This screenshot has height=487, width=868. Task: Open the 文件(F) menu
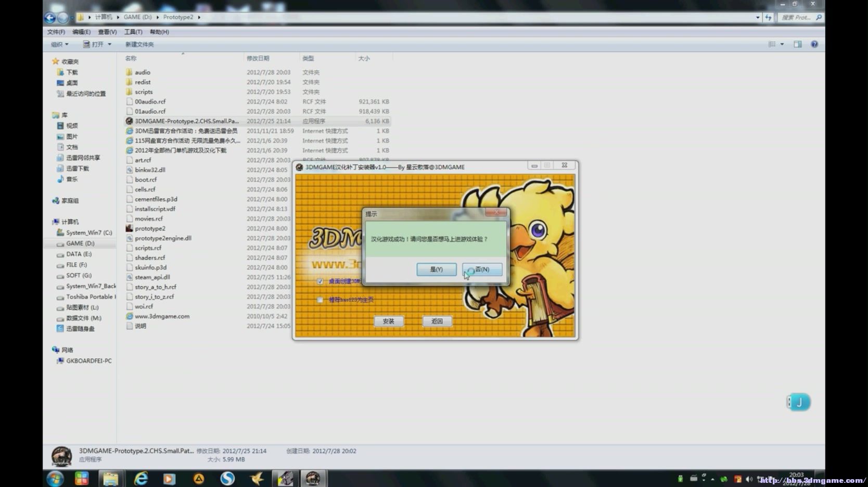[x=56, y=32]
